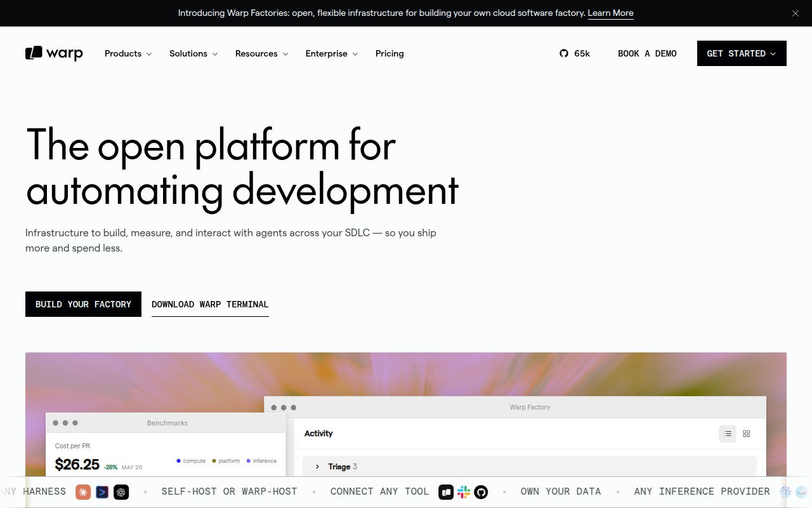Click Book a Demo
The height and width of the screenshot is (508, 812).
(647, 53)
